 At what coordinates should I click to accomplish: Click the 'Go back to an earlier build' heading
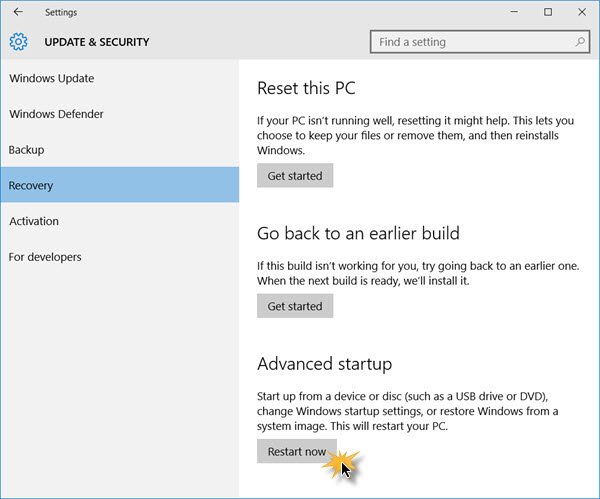coord(358,234)
